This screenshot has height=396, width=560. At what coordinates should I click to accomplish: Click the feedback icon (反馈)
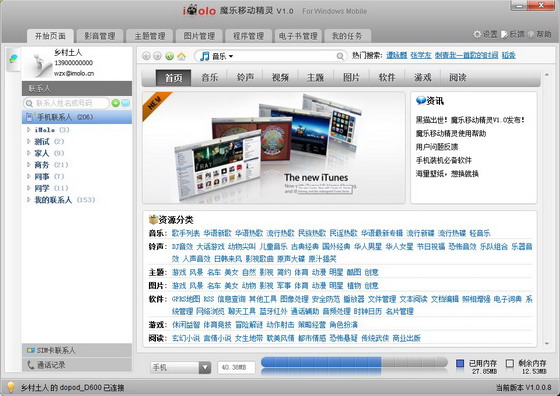point(504,34)
